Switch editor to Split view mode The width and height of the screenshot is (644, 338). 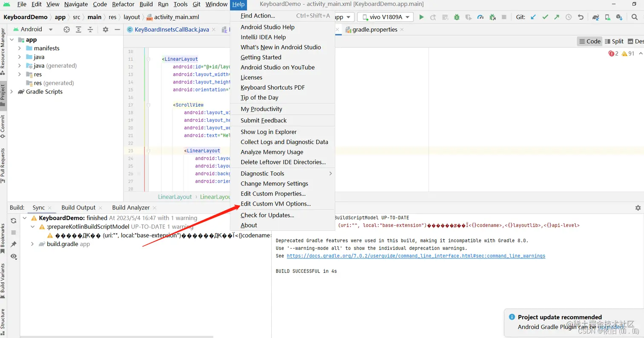point(614,41)
